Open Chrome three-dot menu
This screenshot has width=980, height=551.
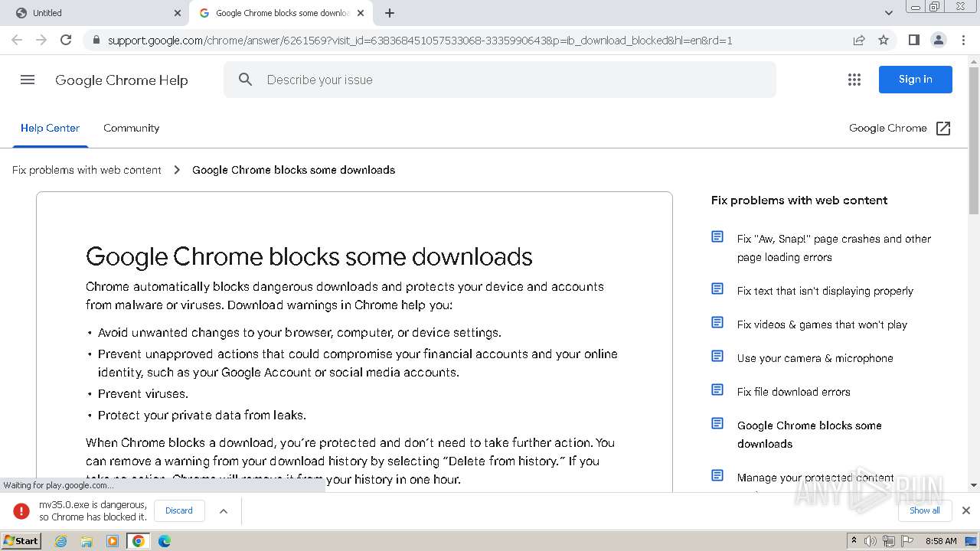(963, 40)
